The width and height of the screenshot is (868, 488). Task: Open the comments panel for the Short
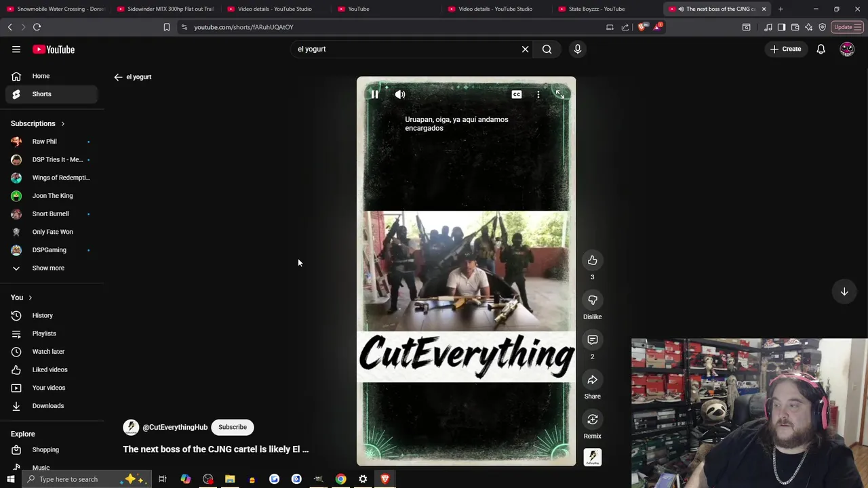point(592,340)
